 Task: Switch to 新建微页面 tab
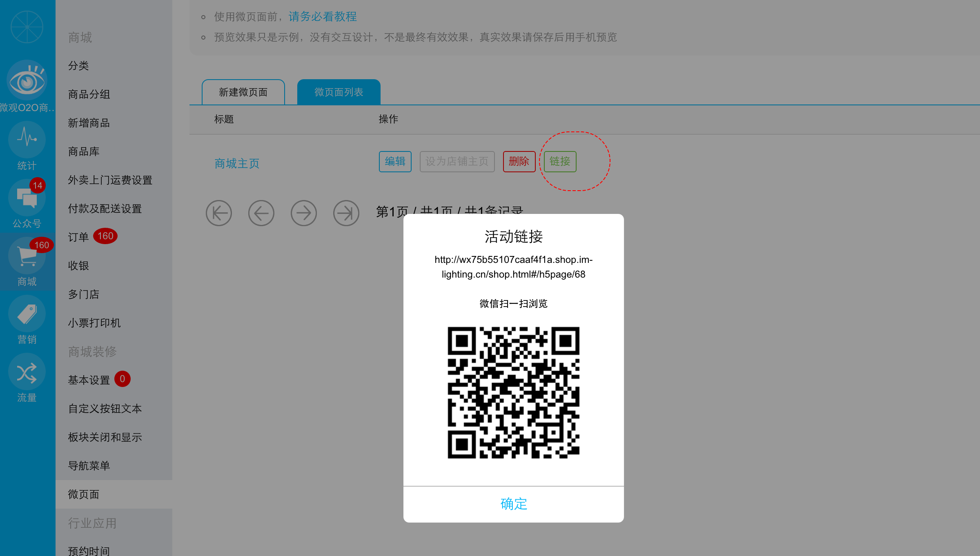click(x=243, y=92)
